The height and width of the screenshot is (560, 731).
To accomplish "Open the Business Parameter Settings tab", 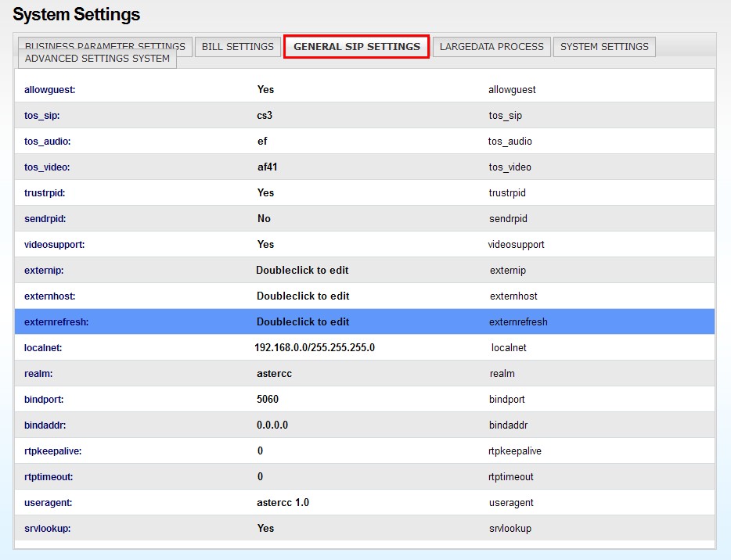I will [105, 44].
